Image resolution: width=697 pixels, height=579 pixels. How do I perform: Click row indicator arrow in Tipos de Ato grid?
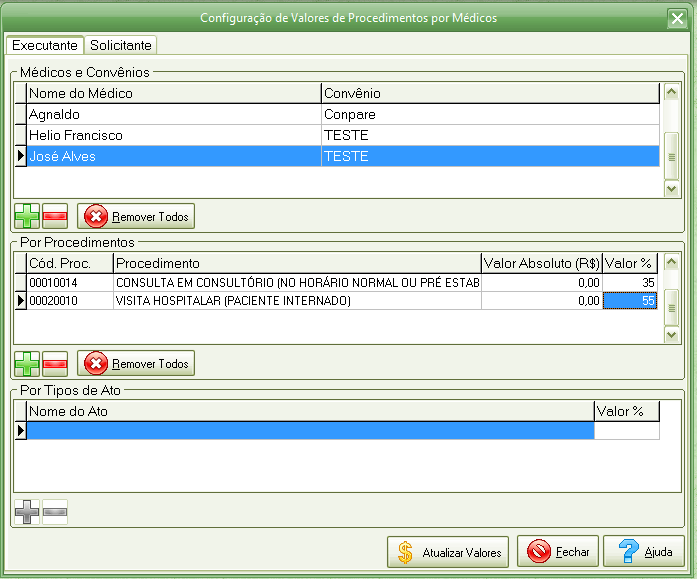point(20,431)
